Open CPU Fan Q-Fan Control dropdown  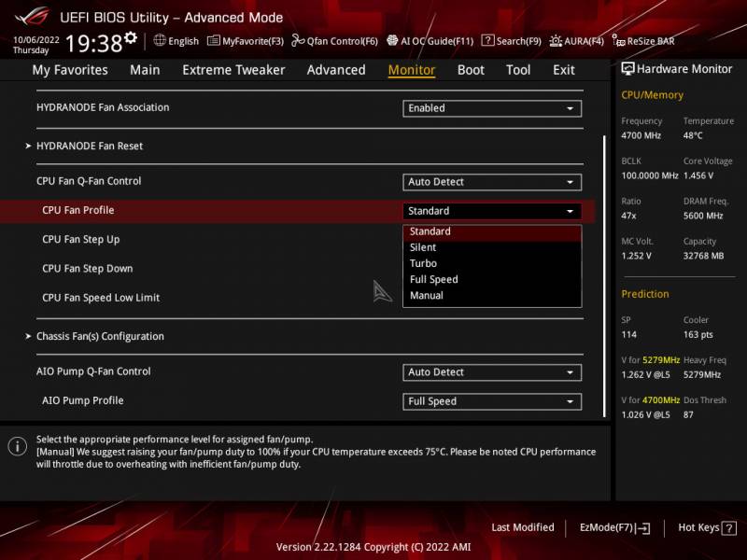(x=492, y=182)
